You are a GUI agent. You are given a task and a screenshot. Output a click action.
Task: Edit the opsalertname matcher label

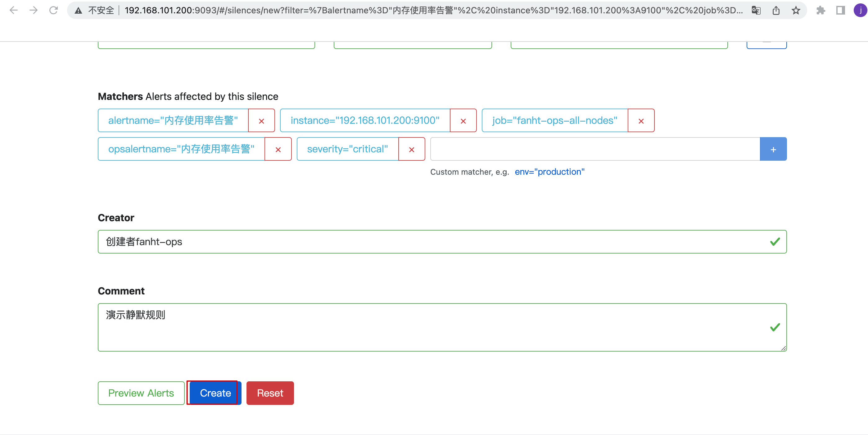(181, 149)
